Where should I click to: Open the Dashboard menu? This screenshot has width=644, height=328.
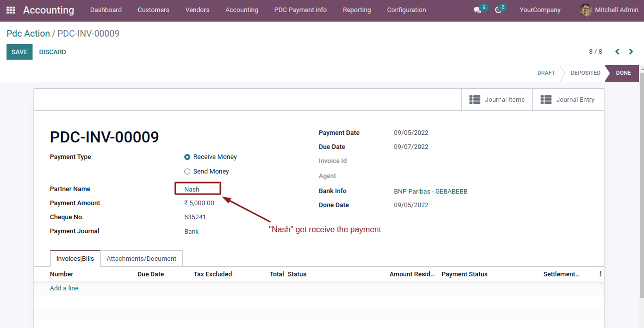click(106, 10)
